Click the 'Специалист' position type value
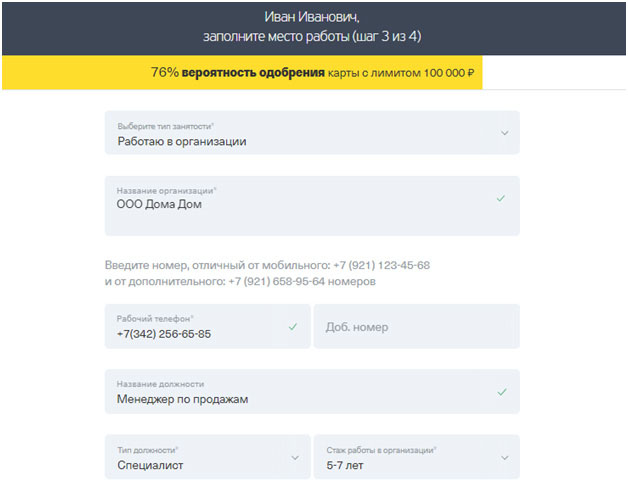 click(x=150, y=465)
